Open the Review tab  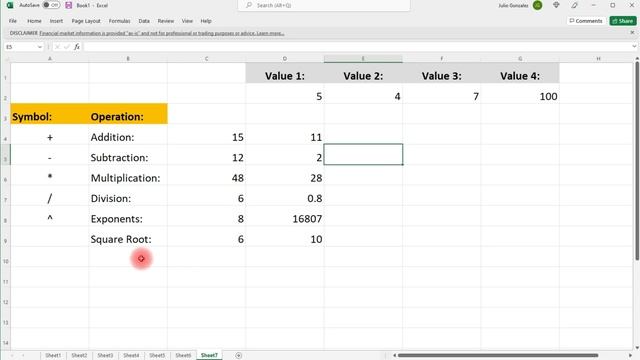pyautogui.click(x=166, y=21)
